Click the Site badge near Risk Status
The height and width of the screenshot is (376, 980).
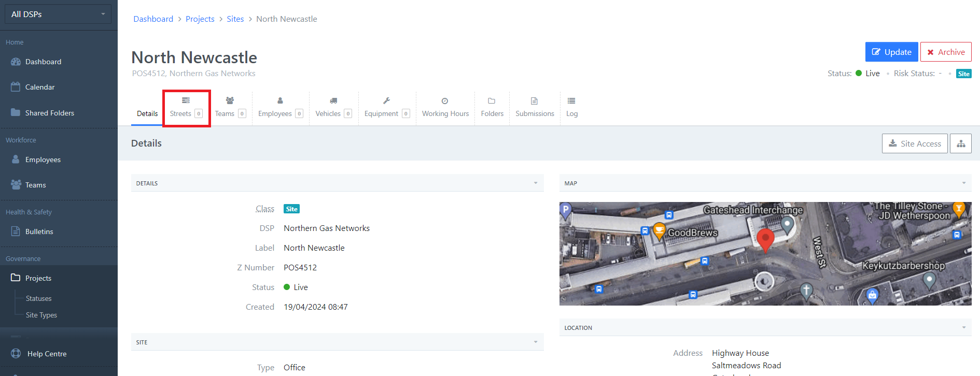click(x=964, y=74)
